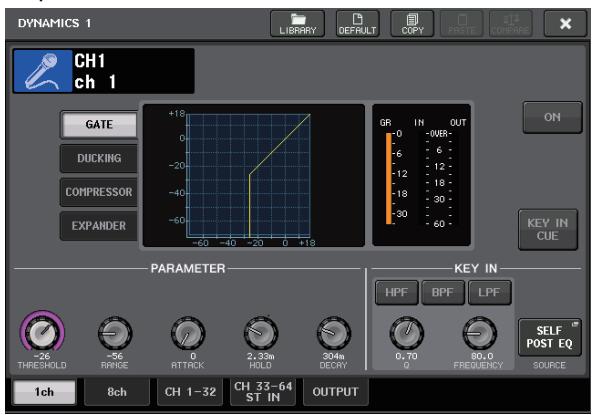This screenshot has height=415, width=593.
Task: Click the grayed-out PASTE button
Action: (x=462, y=24)
